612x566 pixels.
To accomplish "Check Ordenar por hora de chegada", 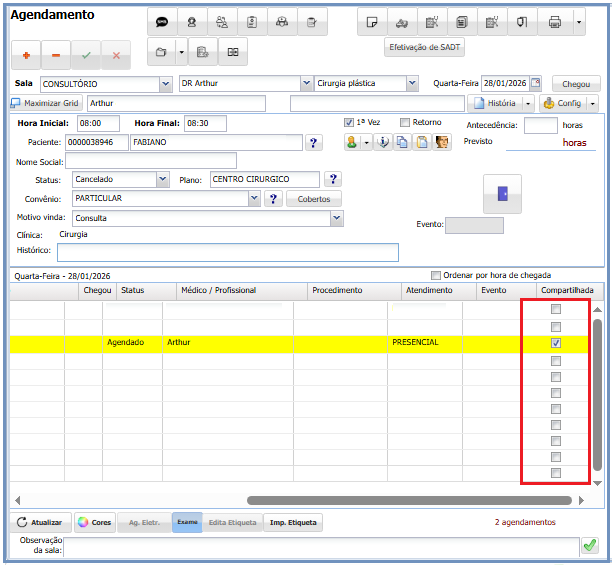I will 435,275.
